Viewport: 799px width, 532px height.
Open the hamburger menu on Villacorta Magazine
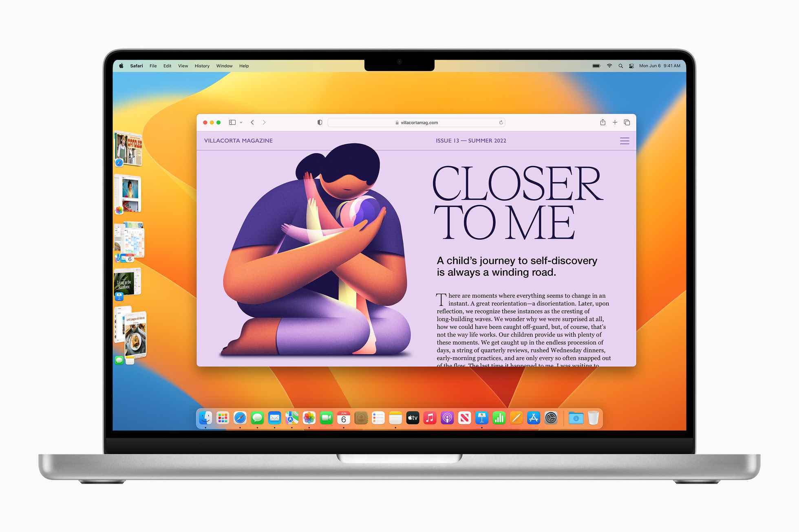click(x=625, y=141)
